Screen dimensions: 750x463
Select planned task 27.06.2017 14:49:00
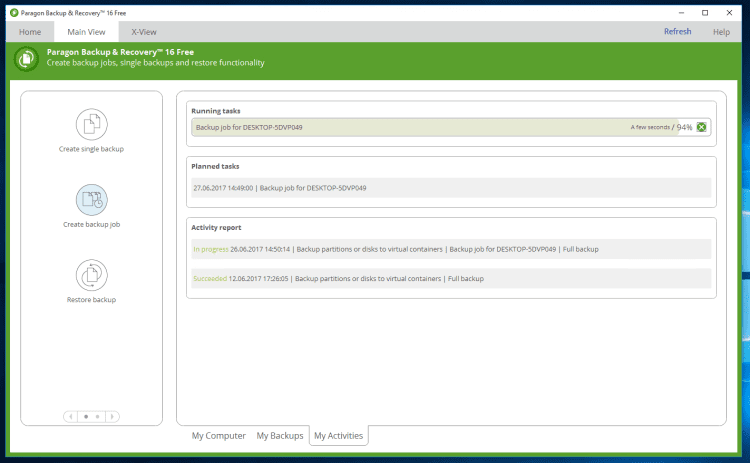451,188
